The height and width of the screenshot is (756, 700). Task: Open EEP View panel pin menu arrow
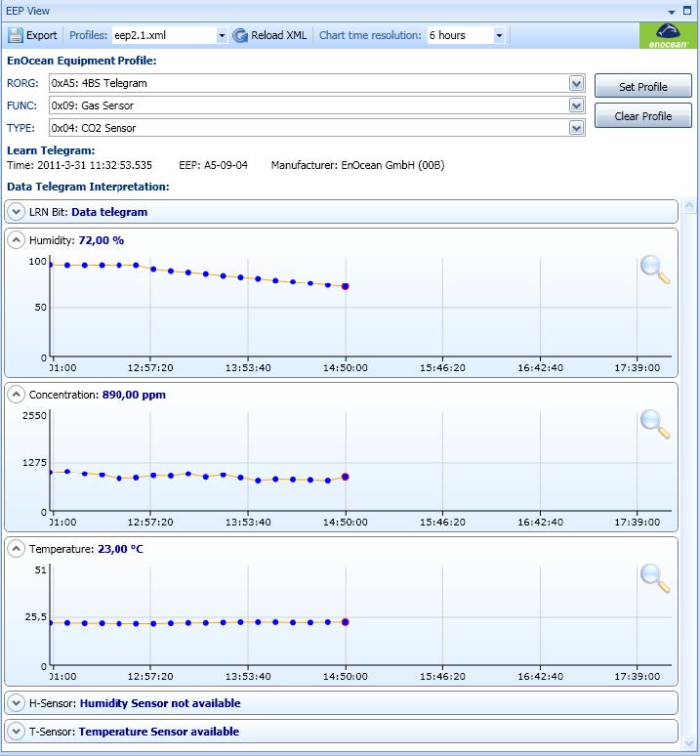coord(672,11)
